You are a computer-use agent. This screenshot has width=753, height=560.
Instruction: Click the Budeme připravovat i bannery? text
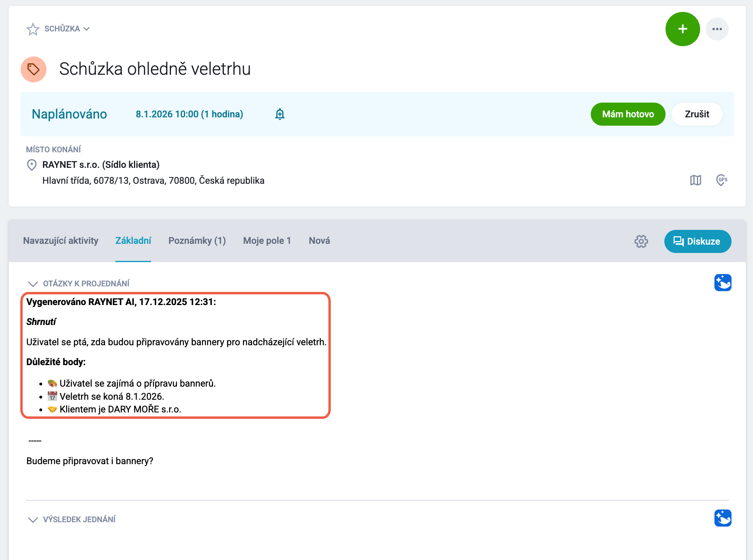click(x=90, y=461)
